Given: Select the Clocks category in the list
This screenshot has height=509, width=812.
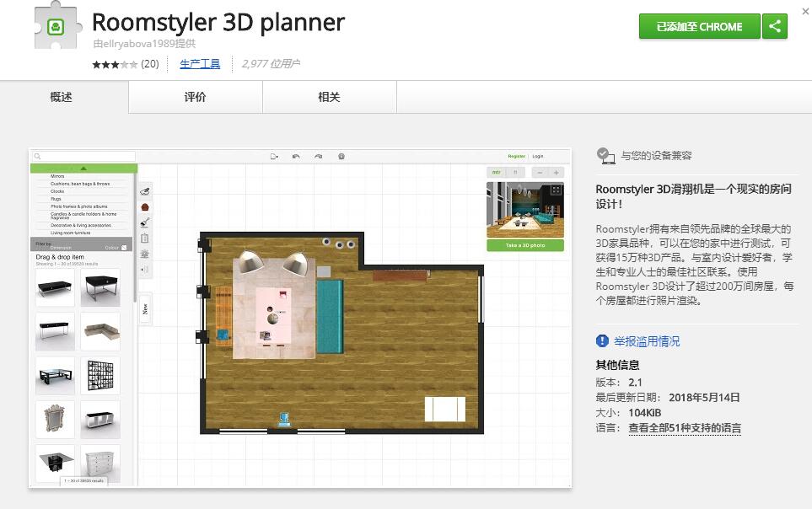Looking at the screenshot, I should (x=57, y=191).
